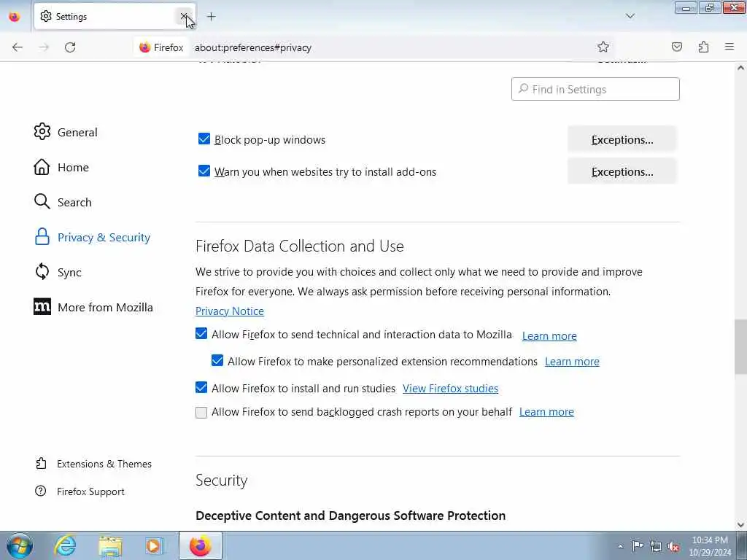Image resolution: width=747 pixels, height=560 pixels.
Task: Close the Settings tab
Action: tap(184, 16)
